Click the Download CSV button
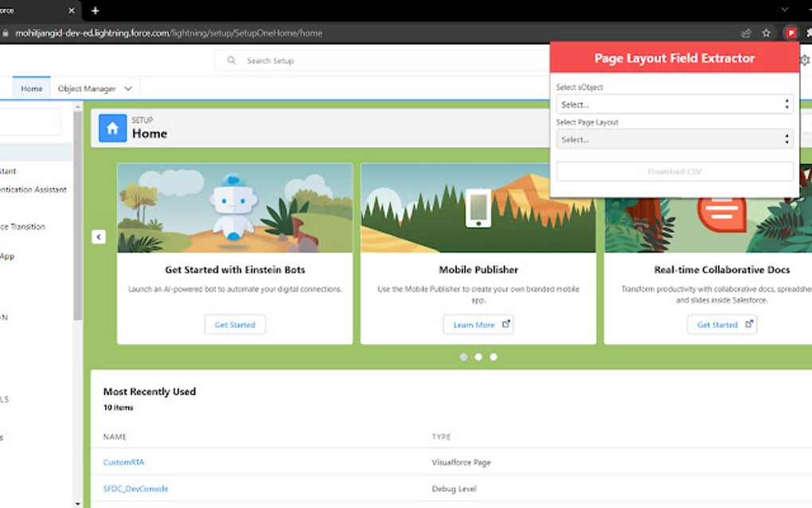812x508 pixels. pyautogui.click(x=673, y=171)
